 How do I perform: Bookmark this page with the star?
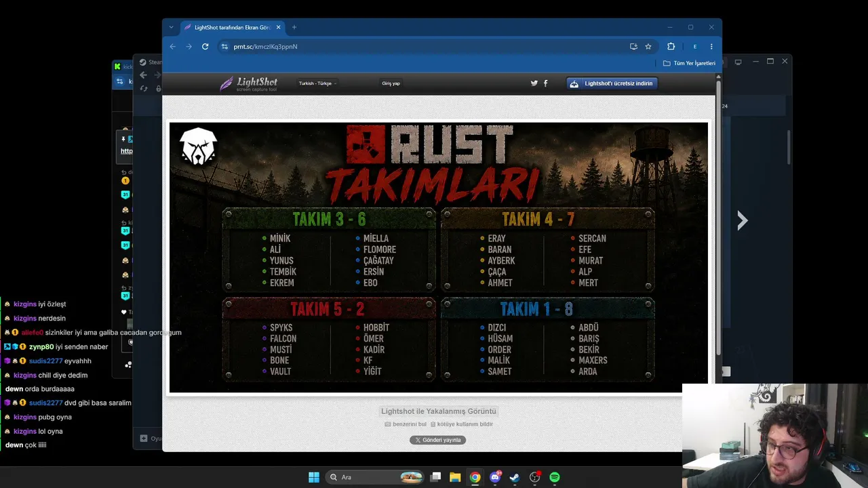[648, 47]
